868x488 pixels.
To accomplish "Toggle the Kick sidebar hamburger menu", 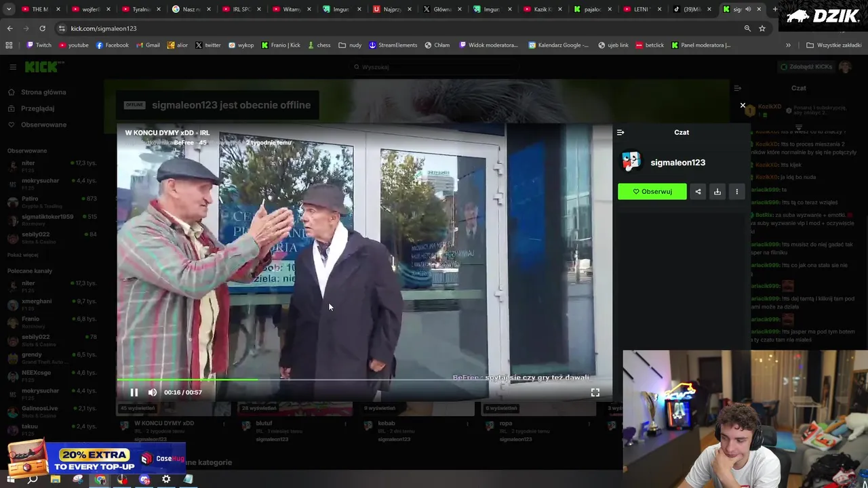I will click(13, 67).
